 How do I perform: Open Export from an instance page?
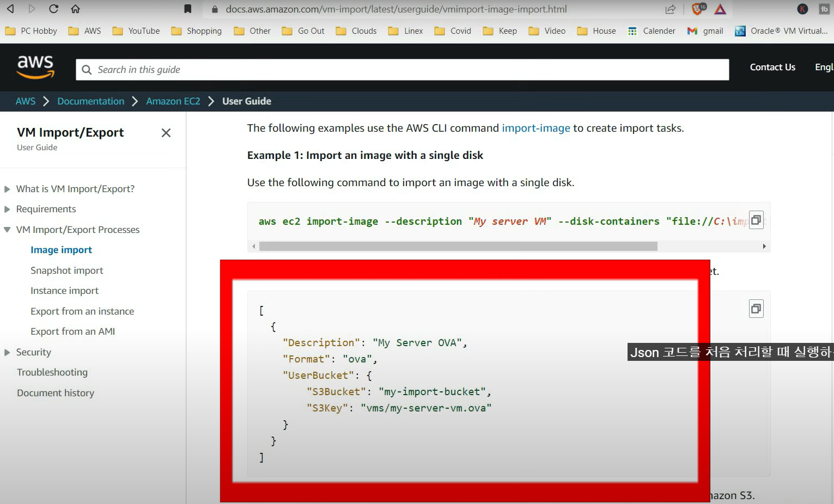point(82,311)
